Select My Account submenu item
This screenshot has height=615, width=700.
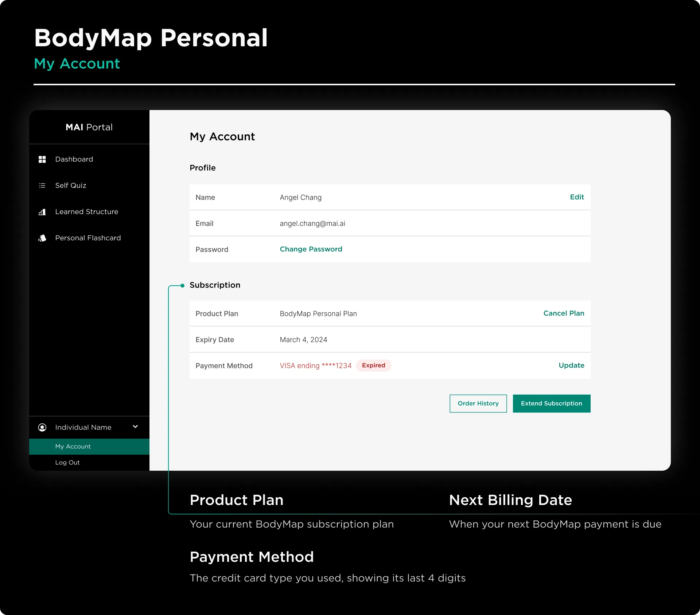pos(89,446)
